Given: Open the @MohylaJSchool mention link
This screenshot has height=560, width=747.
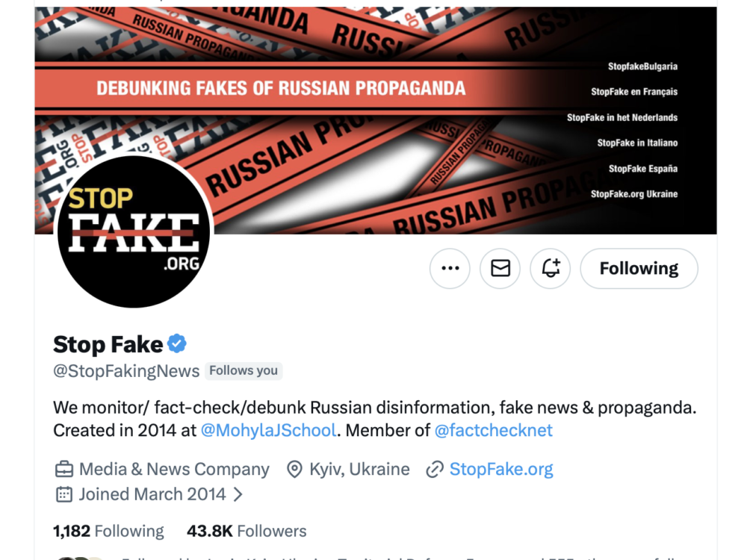Looking at the screenshot, I should point(269,431).
